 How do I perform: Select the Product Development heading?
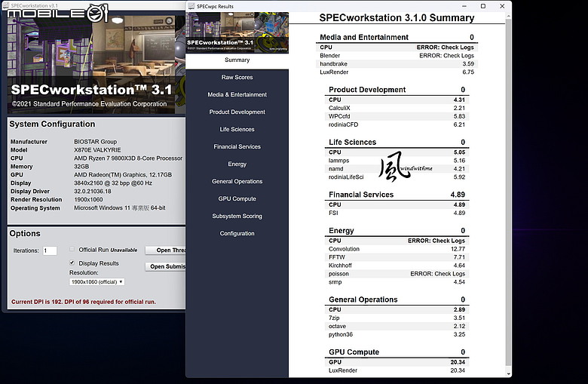(x=367, y=90)
